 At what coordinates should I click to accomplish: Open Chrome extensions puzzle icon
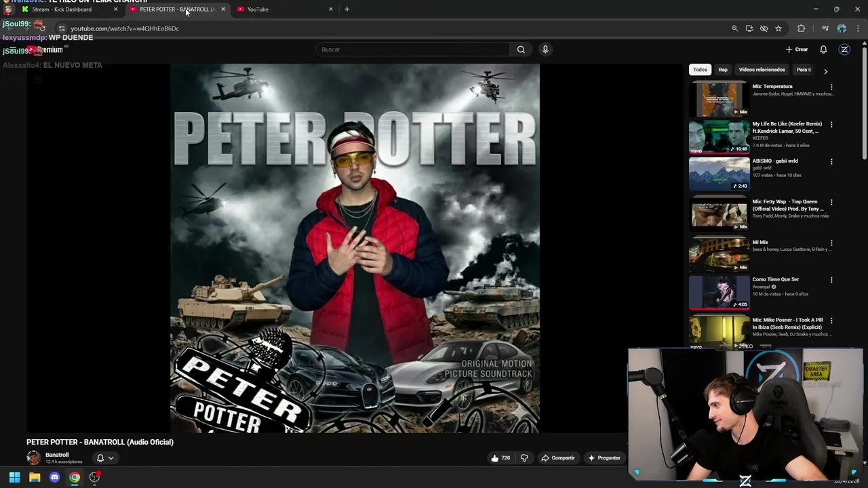(x=802, y=28)
